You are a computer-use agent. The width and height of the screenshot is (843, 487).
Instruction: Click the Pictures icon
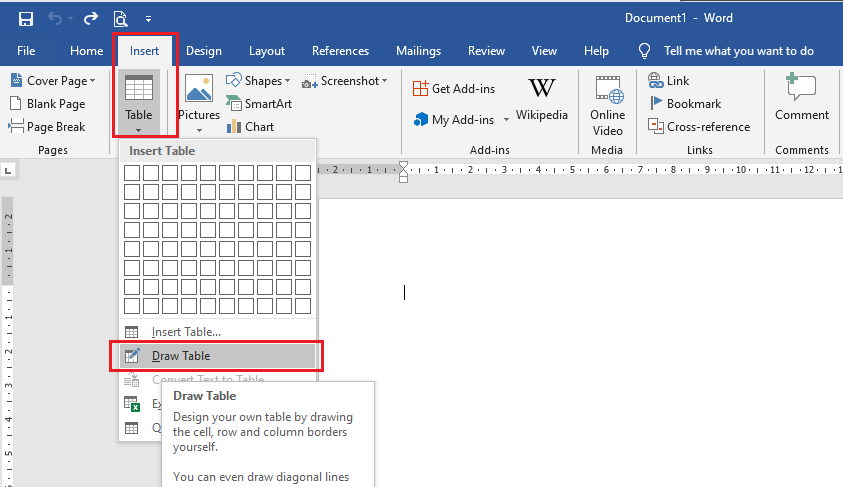[199, 88]
